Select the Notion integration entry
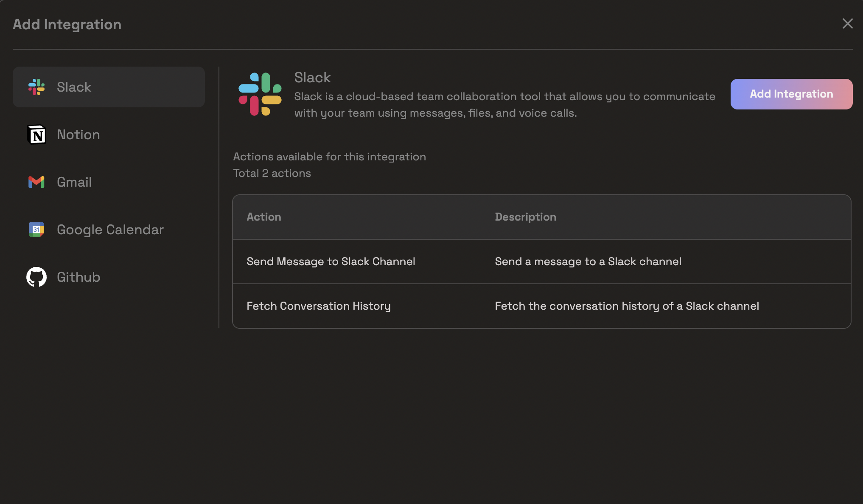Viewport: 863px width, 504px height. point(109,134)
